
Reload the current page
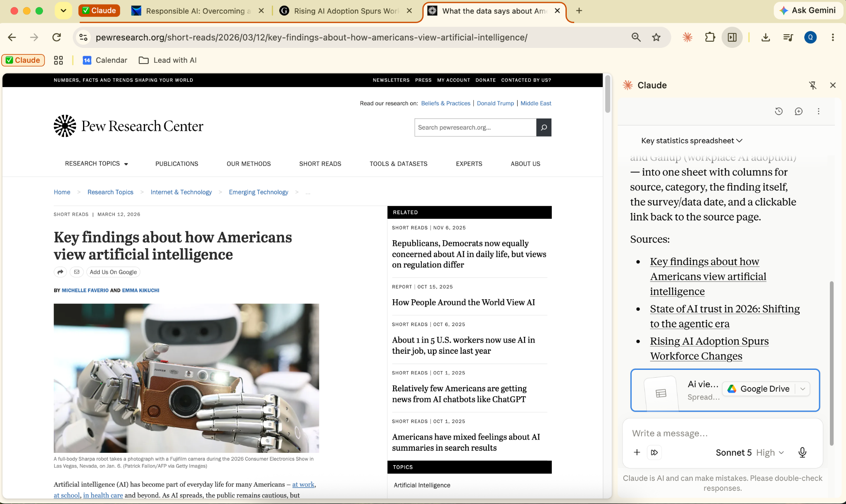click(57, 38)
